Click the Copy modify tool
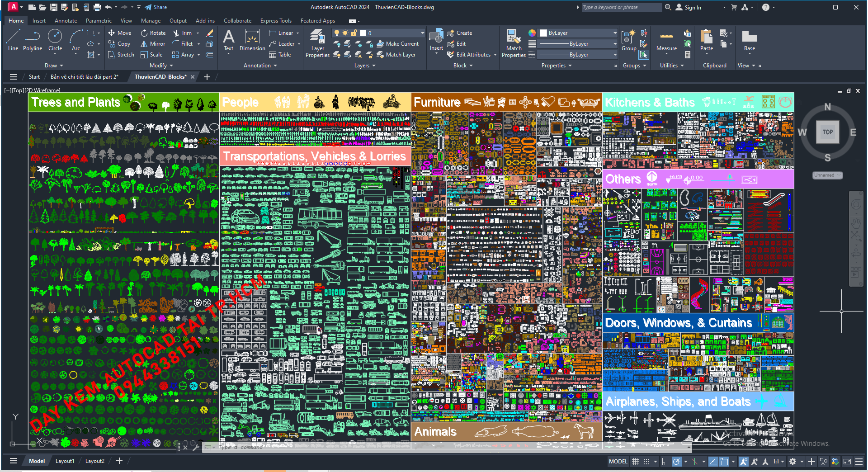Screen dimensions: 868x472 tap(119, 44)
